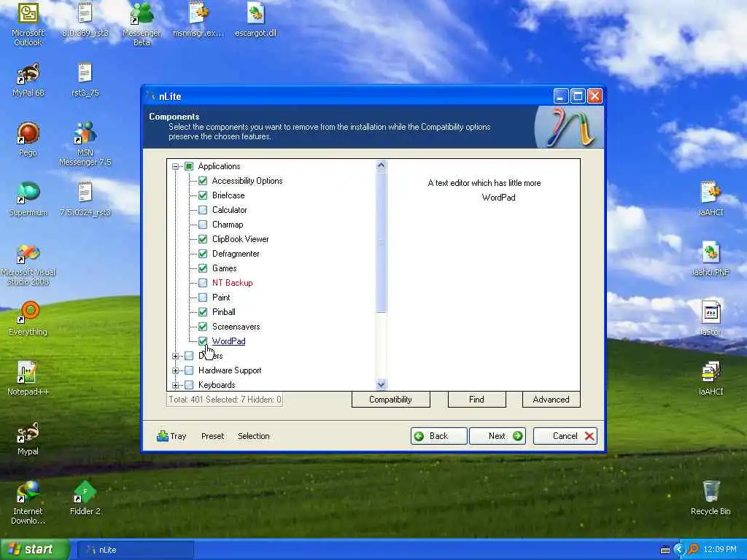Click the search icon in system tray
Screen dimensions: 747x560
pyautogui.click(x=694, y=550)
